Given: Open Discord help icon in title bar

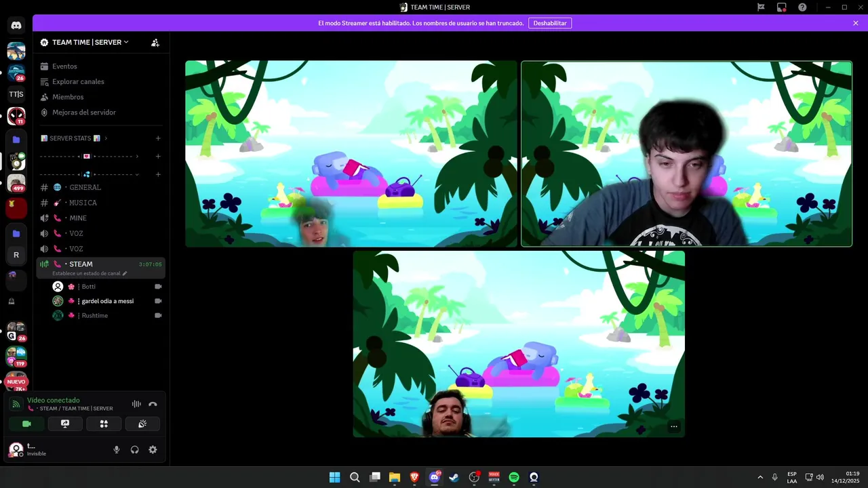Looking at the screenshot, I should tap(803, 7).
